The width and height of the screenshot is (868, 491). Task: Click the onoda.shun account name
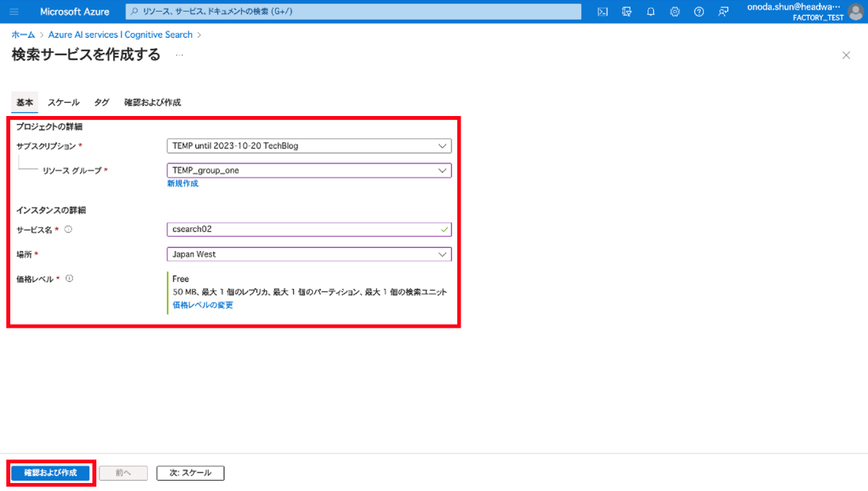[x=794, y=6]
